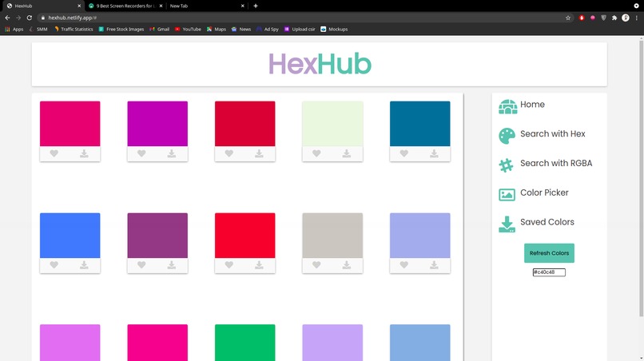Open the News bookmark

[241, 30]
